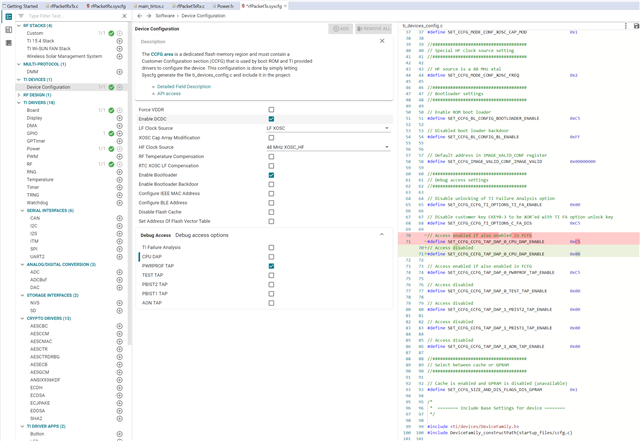Expand the RF DESIGN group

point(19,95)
